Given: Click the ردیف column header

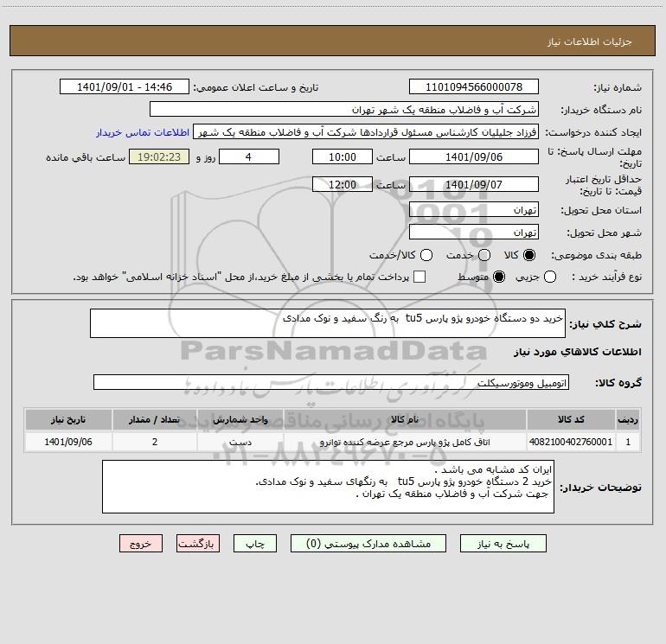Looking at the screenshot, I should point(628,419).
